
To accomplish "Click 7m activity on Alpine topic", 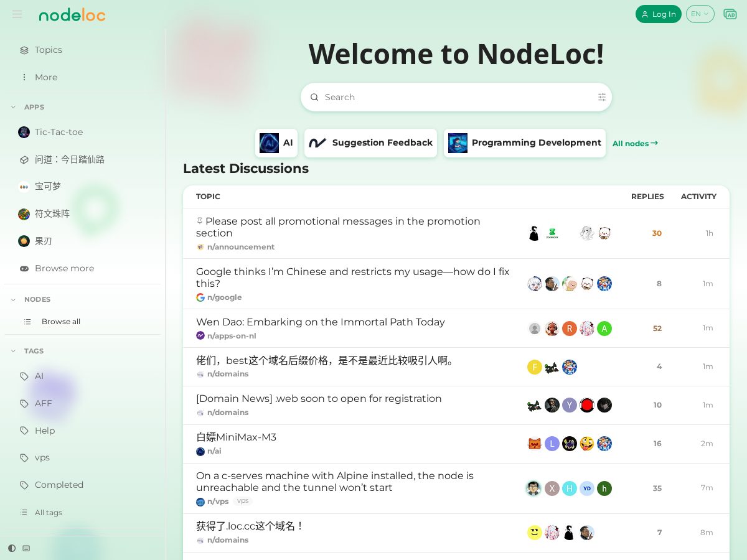I will pyautogui.click(x=707, y=488).
